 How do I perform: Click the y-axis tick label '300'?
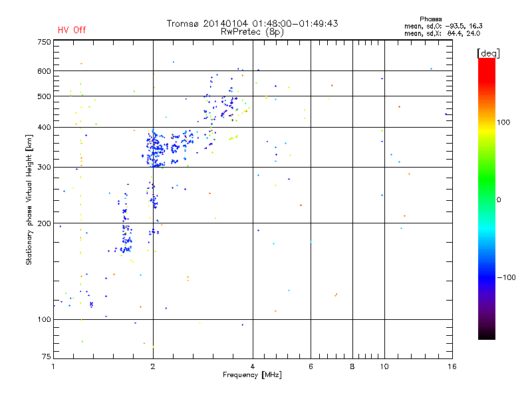click(x=44, y=167)
